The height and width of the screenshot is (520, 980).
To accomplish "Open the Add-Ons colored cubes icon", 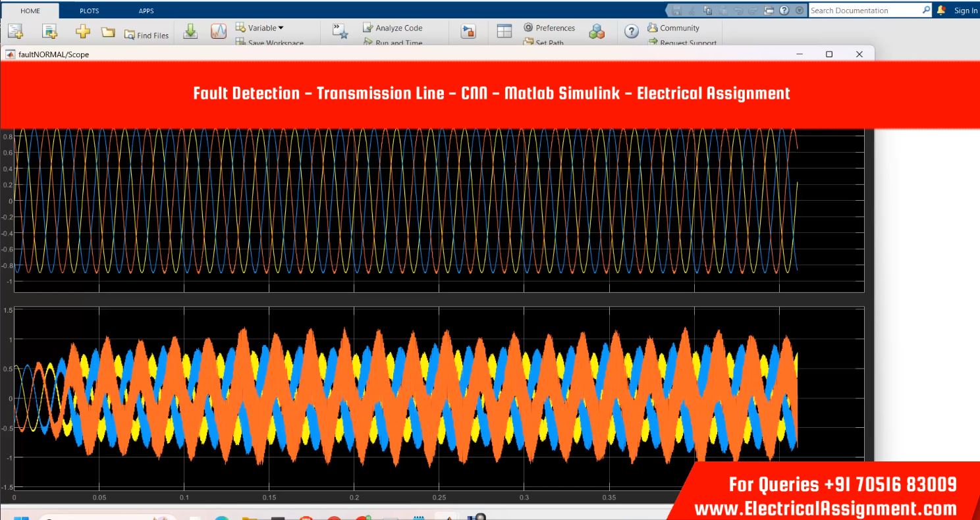I will click(597, 32).
